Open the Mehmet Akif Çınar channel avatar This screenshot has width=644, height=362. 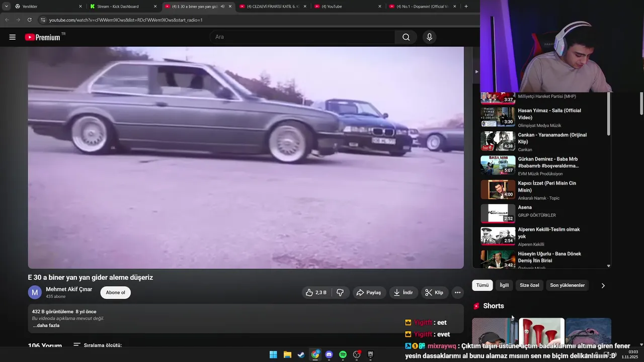tap(35, 293)
